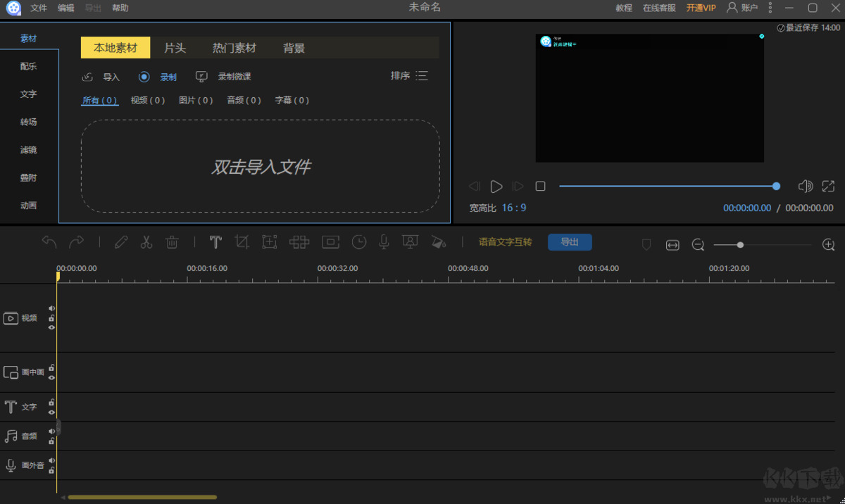Lock the 文字 track

[x=51, y=403]
